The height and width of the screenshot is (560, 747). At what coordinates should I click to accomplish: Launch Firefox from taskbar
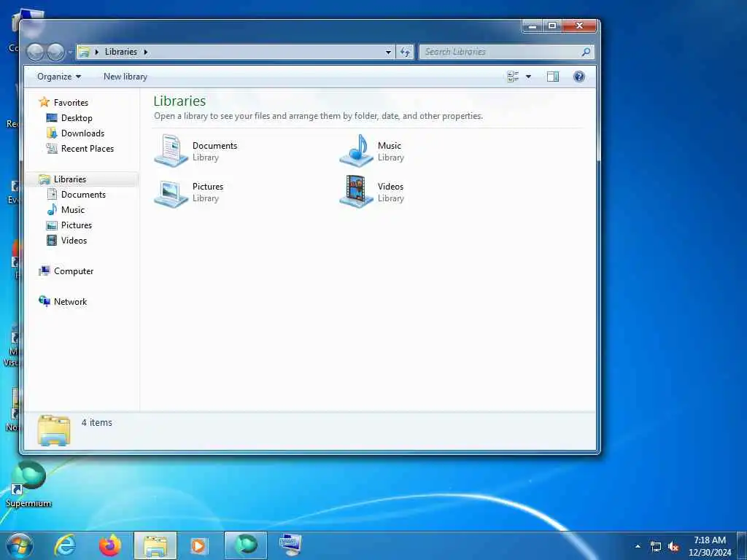tap(110, 545)
